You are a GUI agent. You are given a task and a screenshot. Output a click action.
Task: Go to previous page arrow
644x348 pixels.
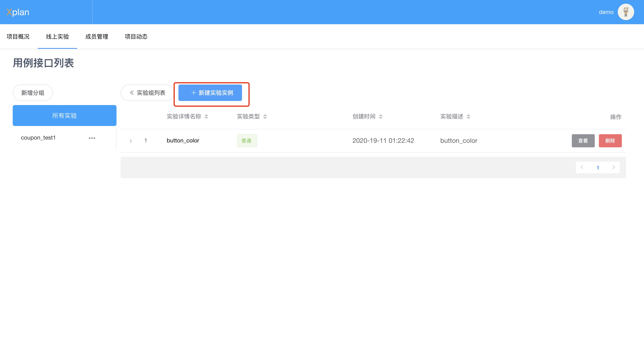pos(582,167)
